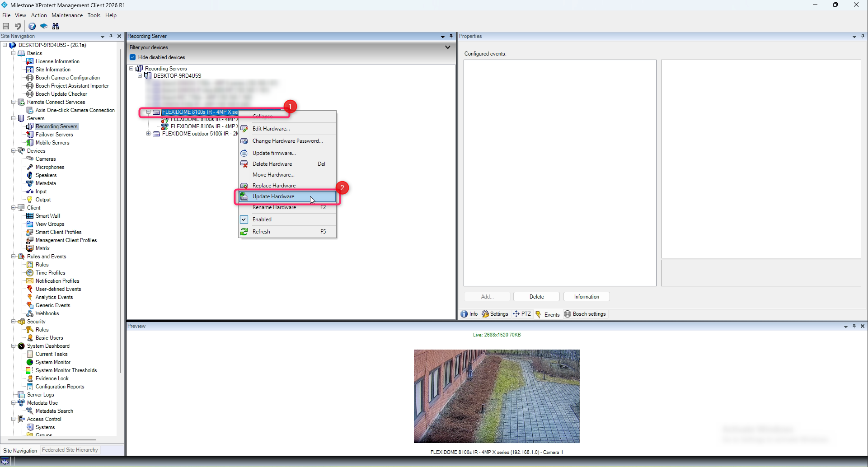
Task: Open the Tools menu
Action: tap(94, 15)
